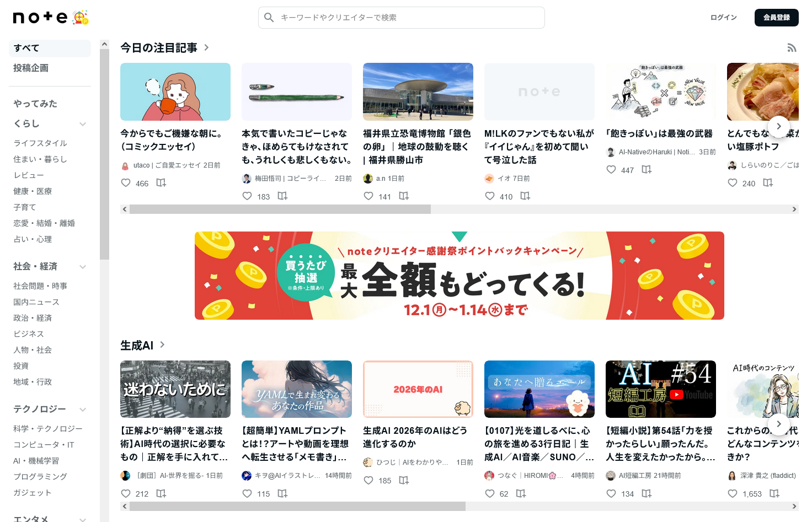Show next articles in 生成AI carousel
Screen dimensions: 812x522
click(x=778, y=424)
